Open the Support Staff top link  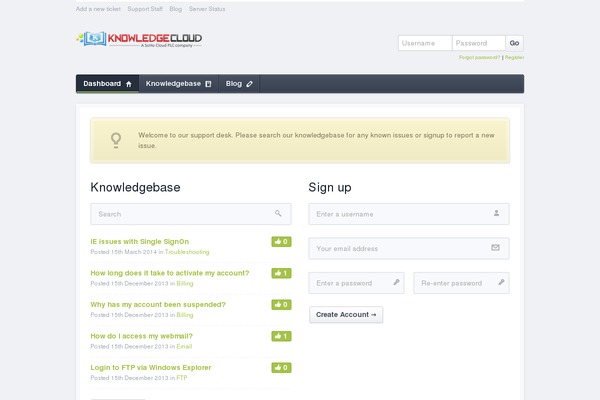145,9
